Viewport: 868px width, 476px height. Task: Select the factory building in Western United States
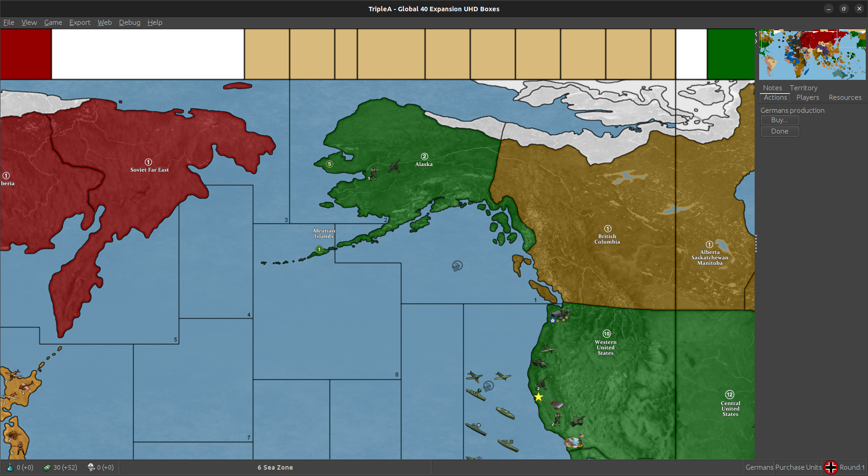(x=556, y=404)
